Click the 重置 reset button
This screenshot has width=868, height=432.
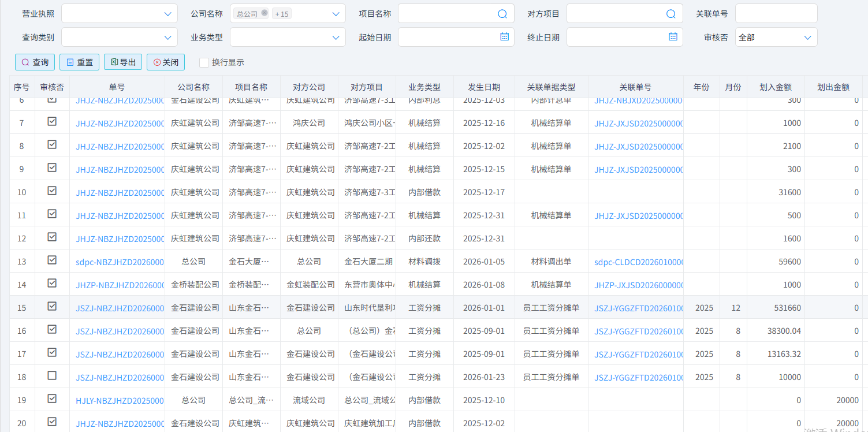[80, 62]
